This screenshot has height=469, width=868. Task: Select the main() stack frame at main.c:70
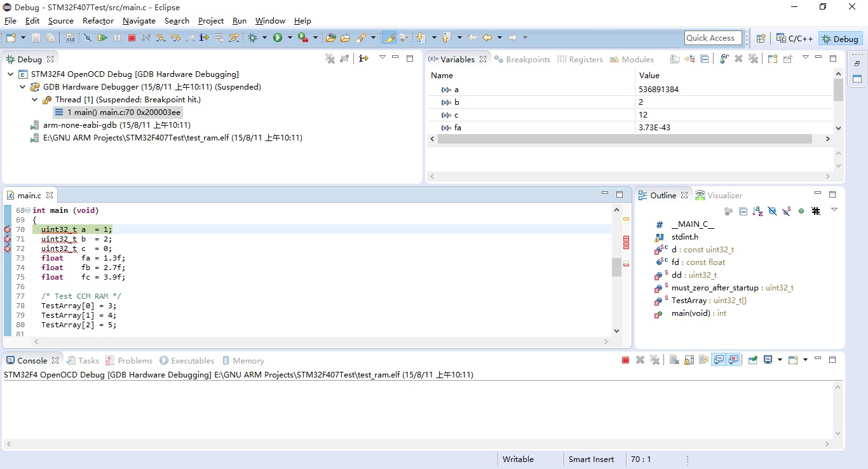(118, 112)
